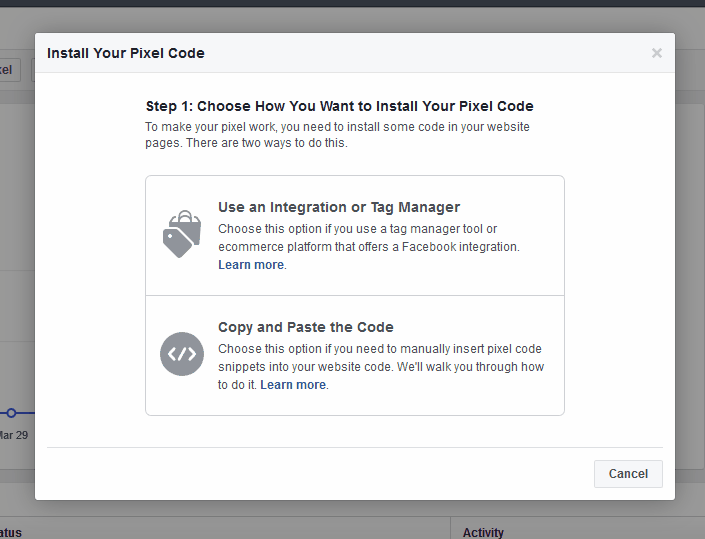Open Learn more link under Integration option
The height and width of the screenshot is (539, 705).
(x=251, y=265)
